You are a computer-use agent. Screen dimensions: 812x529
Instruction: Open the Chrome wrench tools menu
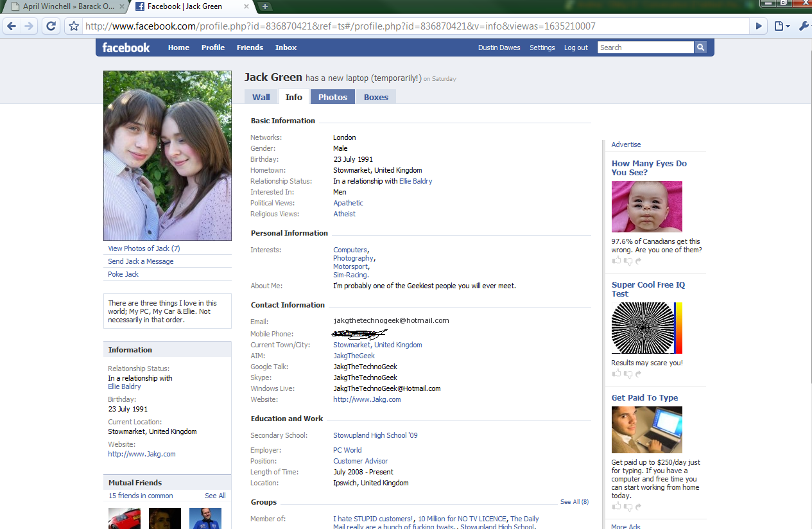pyautogui.click(x=804, y=26)
